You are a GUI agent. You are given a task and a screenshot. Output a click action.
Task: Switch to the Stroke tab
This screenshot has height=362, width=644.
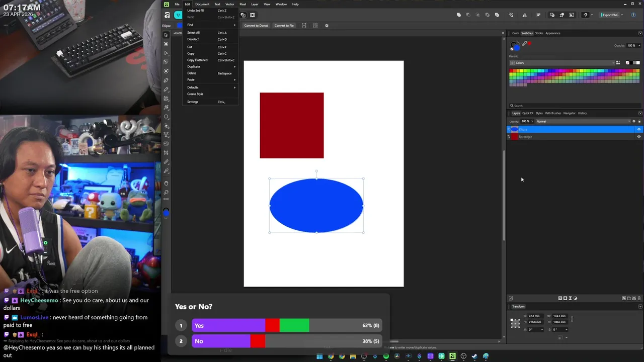[539, 33]
